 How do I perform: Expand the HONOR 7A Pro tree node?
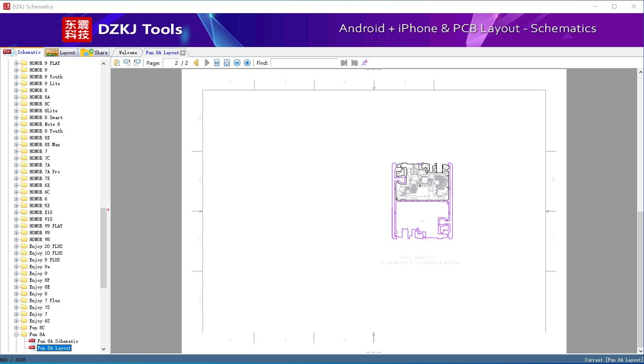click(x=16, y=172)
